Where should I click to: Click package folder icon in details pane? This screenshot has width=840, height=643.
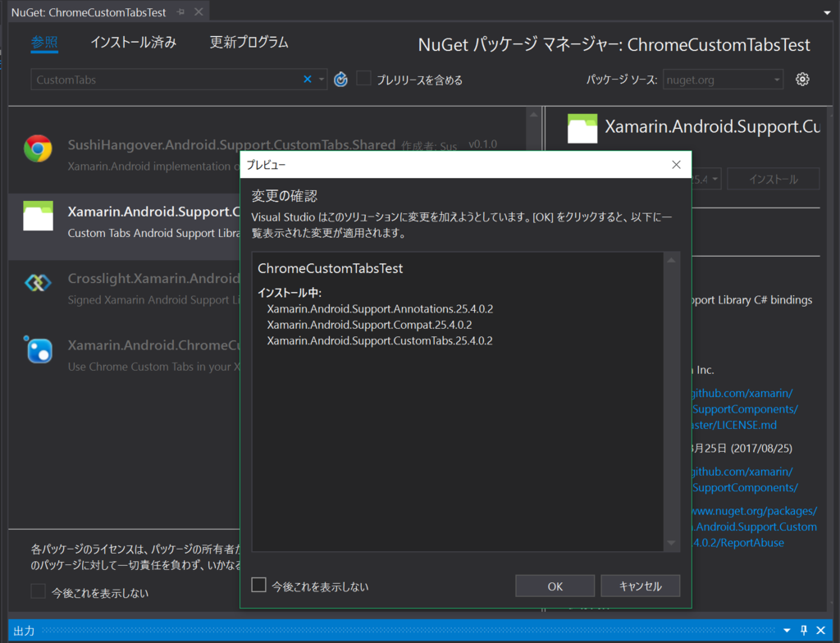(582, 129)
